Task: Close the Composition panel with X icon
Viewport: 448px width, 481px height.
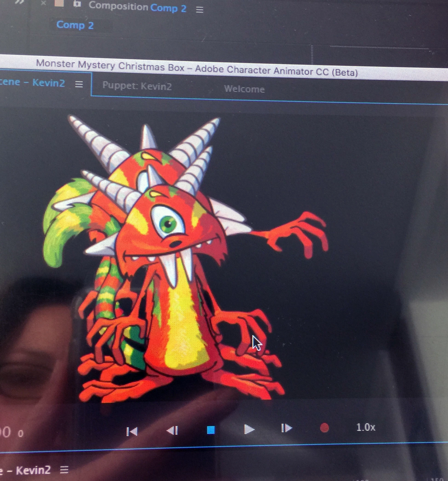Action: point(43,3)
